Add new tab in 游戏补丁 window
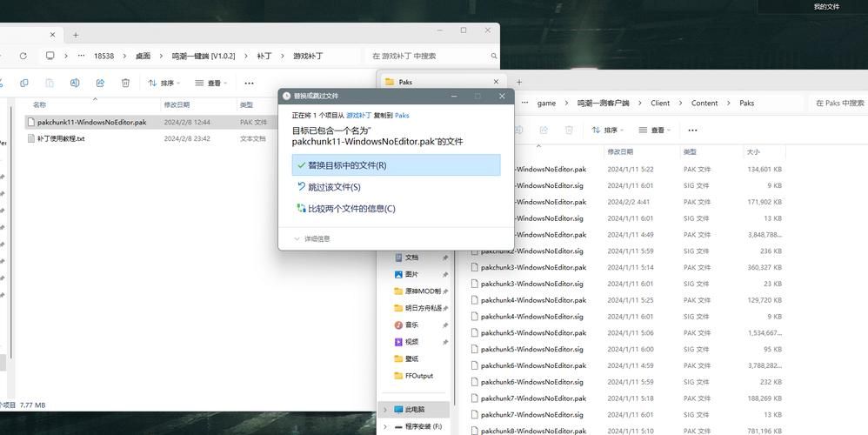This screenshot has height=435, width=868. 76,35
